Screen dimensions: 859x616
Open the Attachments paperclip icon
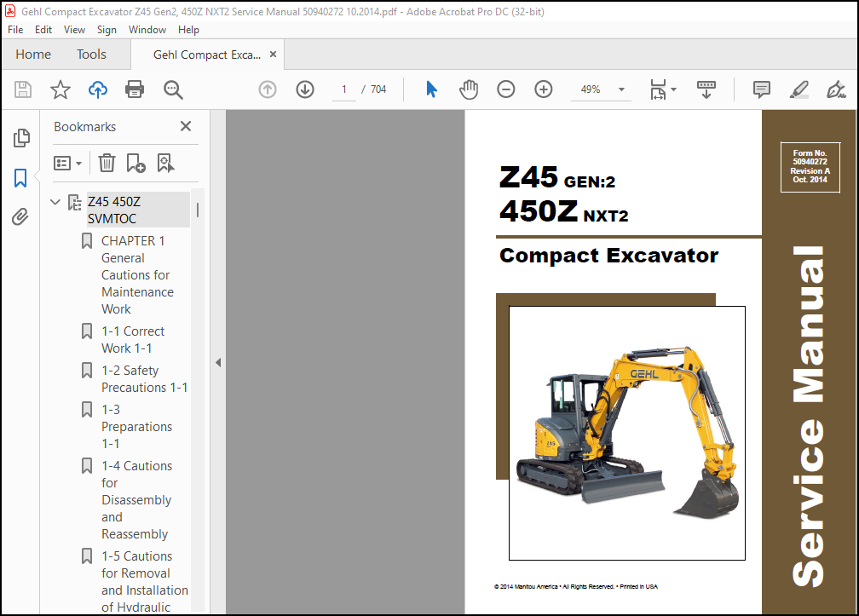pyautogui.click(x=20, y=217)
